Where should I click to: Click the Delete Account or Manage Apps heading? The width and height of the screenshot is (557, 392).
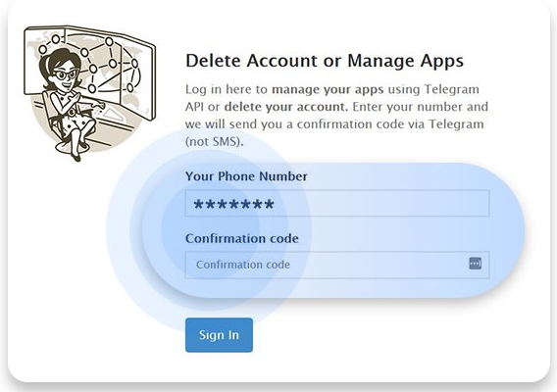(325, 61)
